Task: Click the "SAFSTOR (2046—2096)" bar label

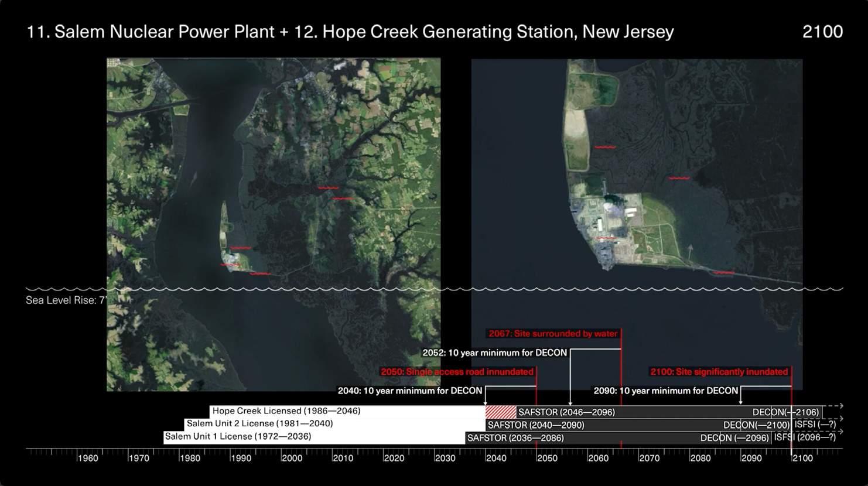Action: (x=566, y=412)
